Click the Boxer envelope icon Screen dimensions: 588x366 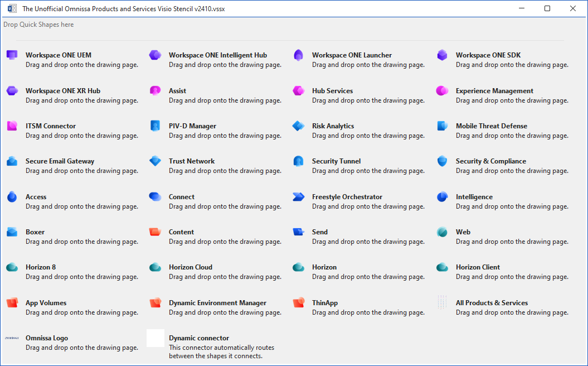[12, 232]
